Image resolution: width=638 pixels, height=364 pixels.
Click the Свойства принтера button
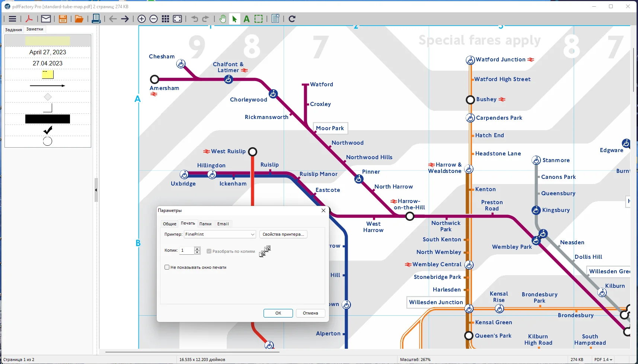[x=283, y=234]
